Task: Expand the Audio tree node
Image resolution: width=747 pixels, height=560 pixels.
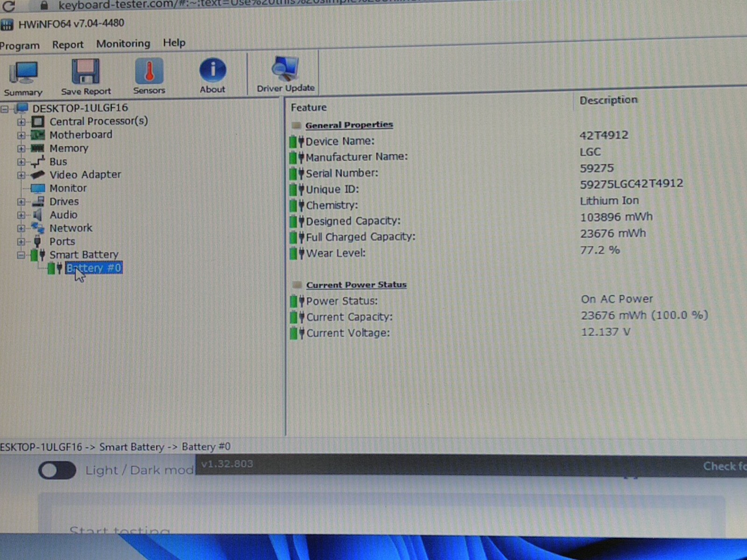Action: tap(21, 216)
